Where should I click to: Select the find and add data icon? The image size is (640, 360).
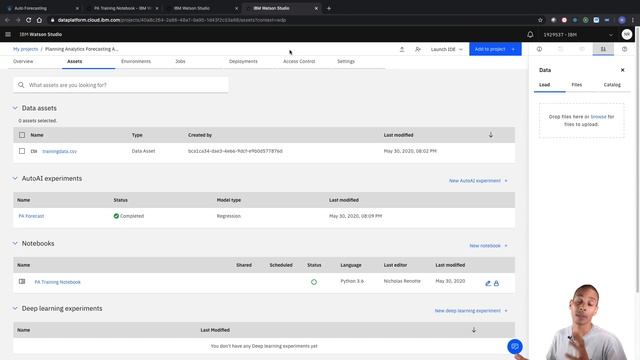click(x=603, y=49)
